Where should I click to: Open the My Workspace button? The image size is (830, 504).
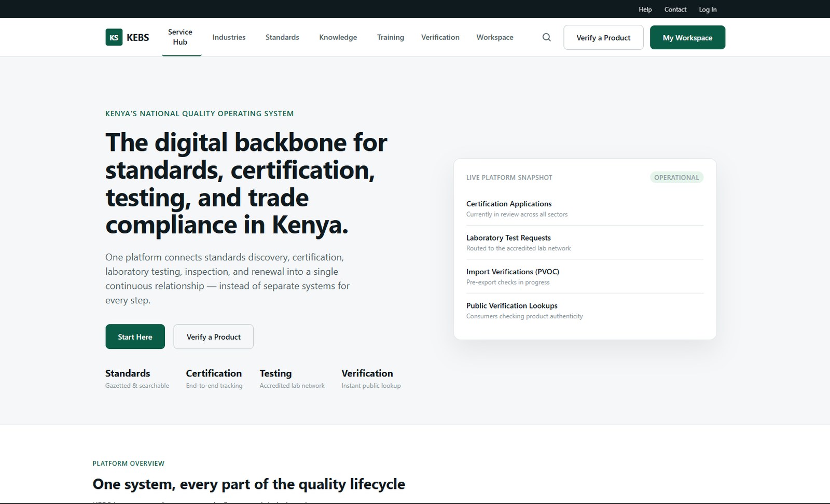[687, 37]
